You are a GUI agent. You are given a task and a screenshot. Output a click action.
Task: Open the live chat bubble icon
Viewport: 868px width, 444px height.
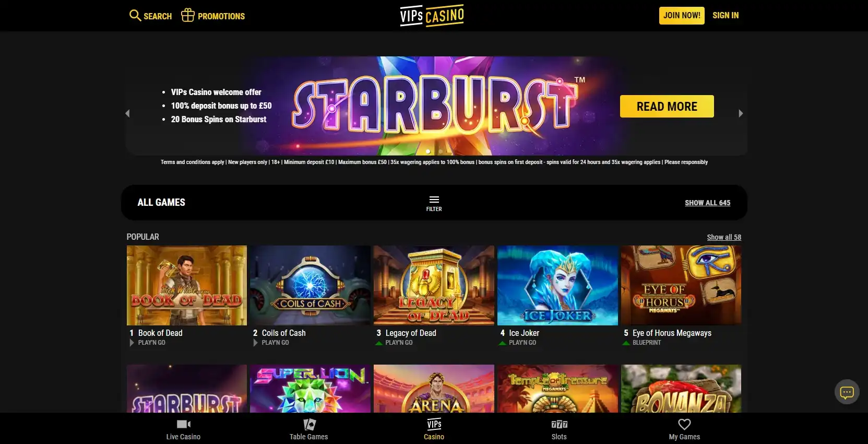click(x=847, y=392)
